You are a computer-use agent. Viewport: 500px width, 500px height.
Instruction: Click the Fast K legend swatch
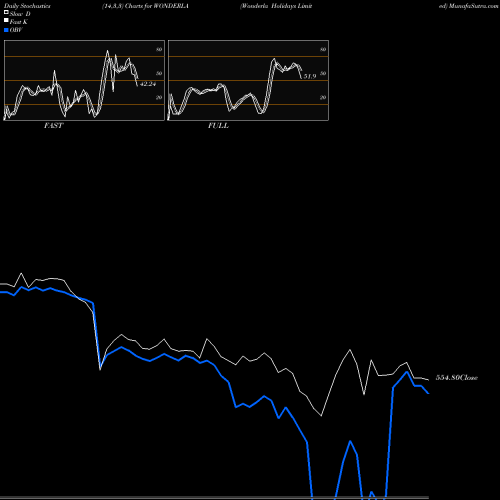click(6, 21)
